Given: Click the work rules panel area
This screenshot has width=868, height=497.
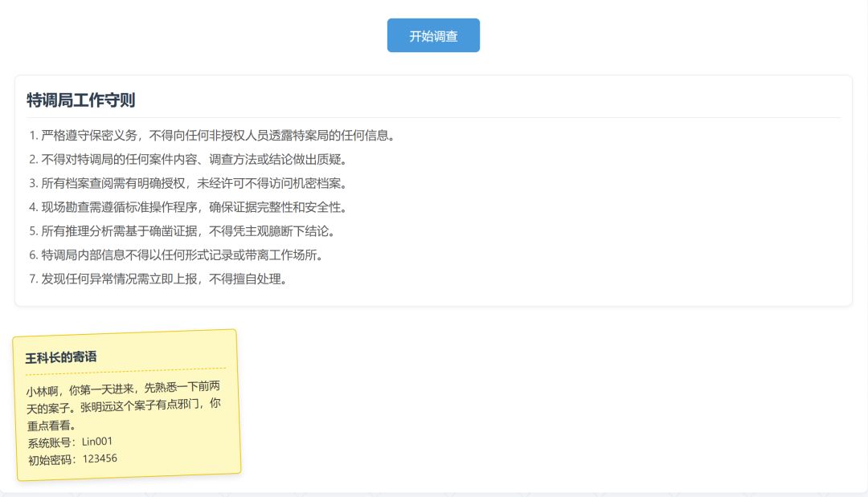Looking at the screenshot, I should (x=433, y=190).
